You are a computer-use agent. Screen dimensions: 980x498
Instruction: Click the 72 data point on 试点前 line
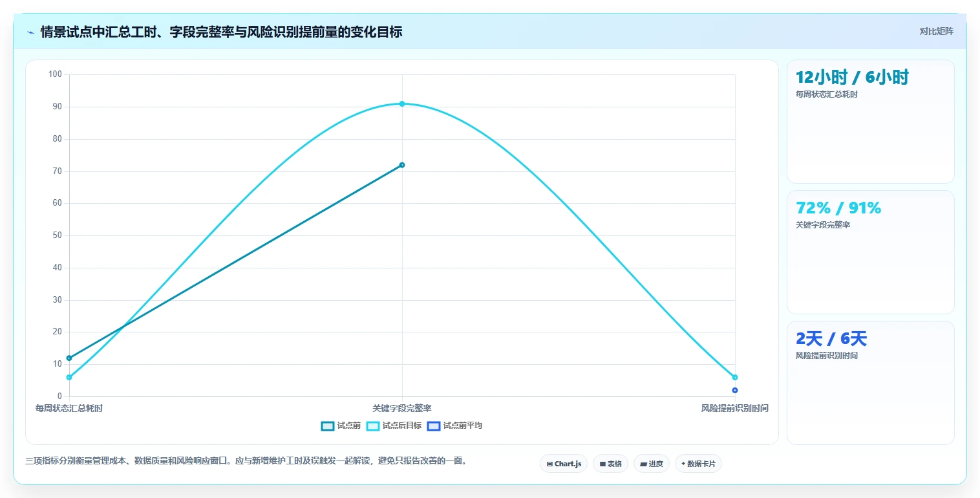(x=402, y=165)
